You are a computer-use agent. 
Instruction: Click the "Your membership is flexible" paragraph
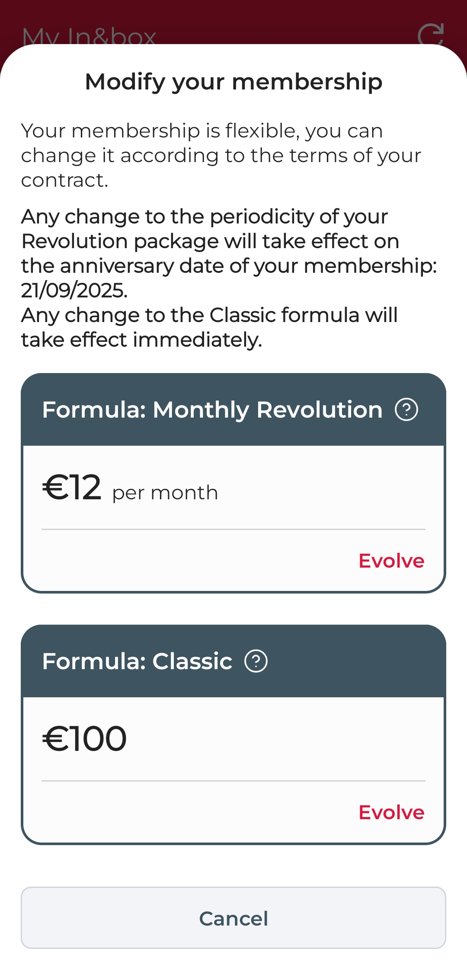tap(221, 155)
